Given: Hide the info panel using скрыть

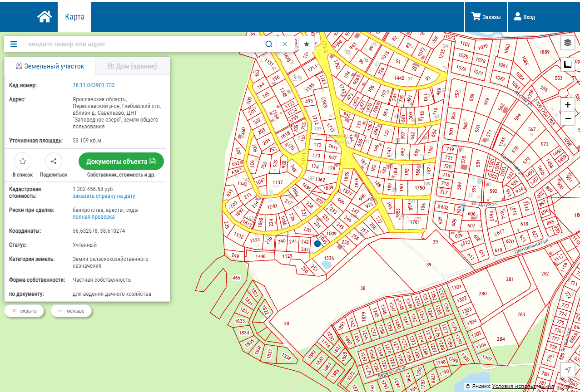Looking at the screenshot, I should (24, 311).
